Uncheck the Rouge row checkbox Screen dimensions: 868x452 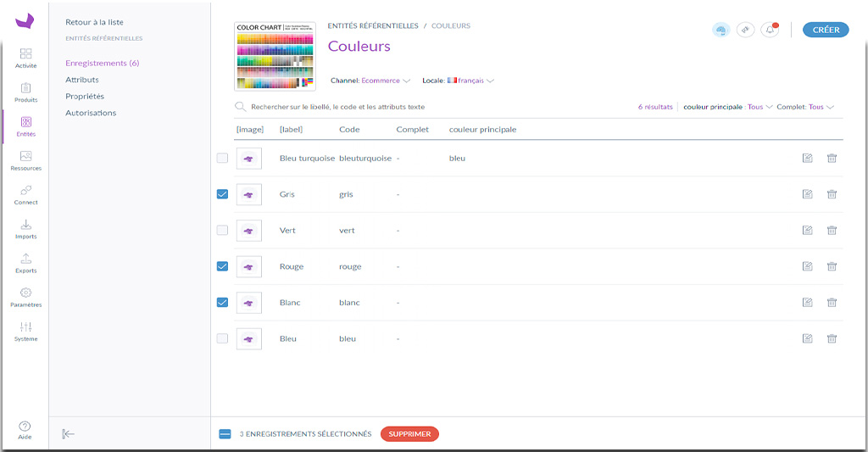coord(222,266)
